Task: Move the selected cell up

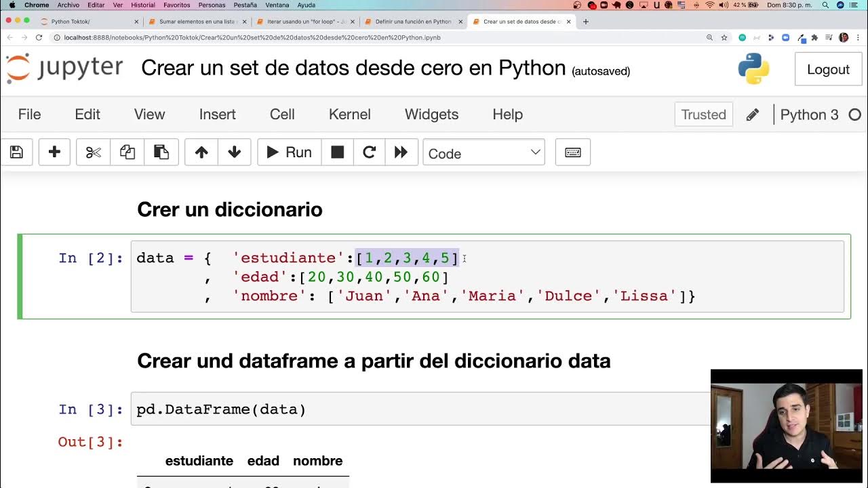Action: [201, 152]
